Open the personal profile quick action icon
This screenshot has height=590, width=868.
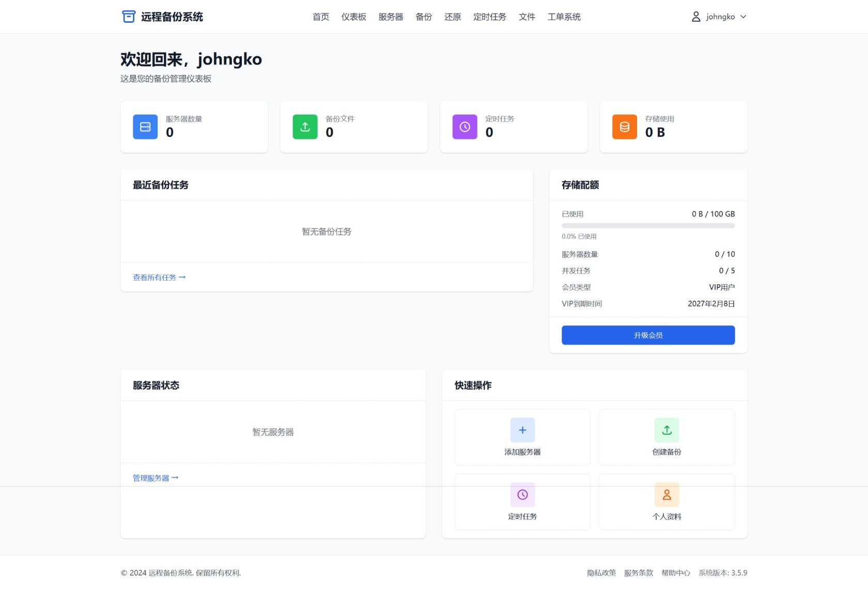pyautogui.click(x=667, y=494)
